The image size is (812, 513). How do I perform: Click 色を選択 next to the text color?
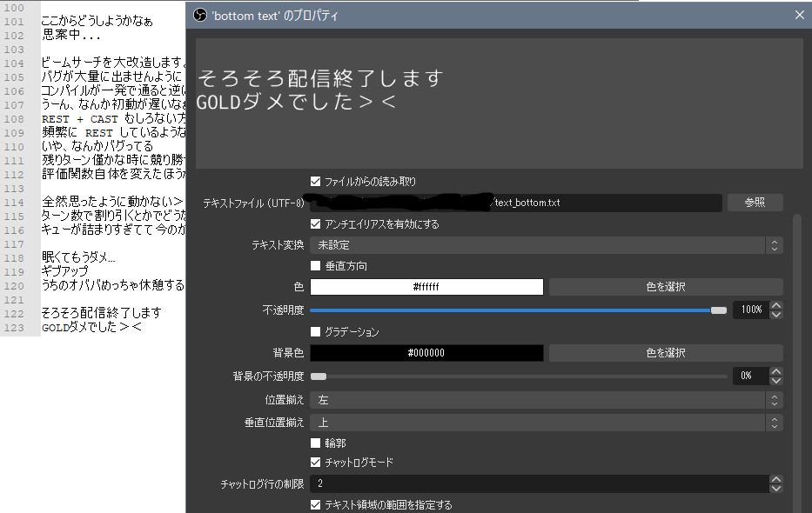click(x=665, y=287)
